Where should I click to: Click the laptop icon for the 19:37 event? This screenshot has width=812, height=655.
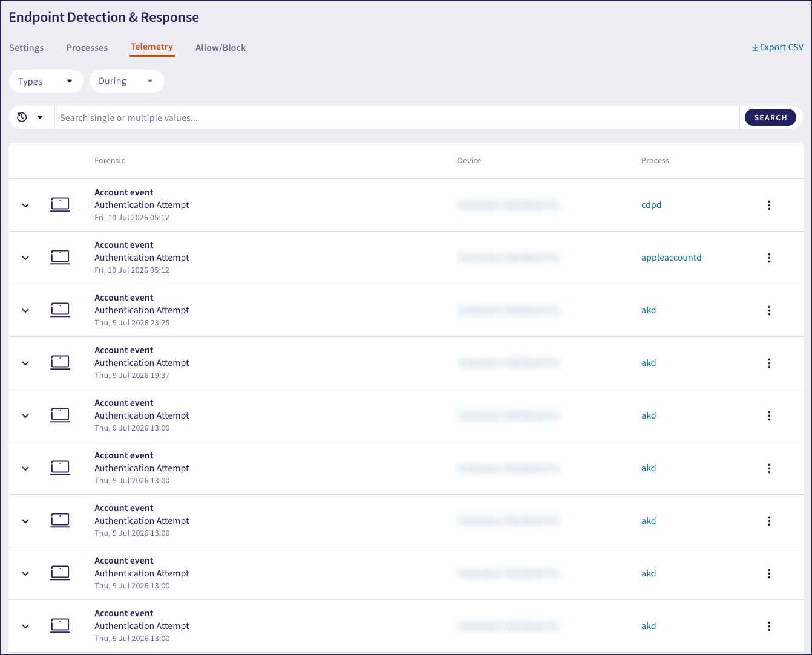pyautogui.click(x=60, y=362)
